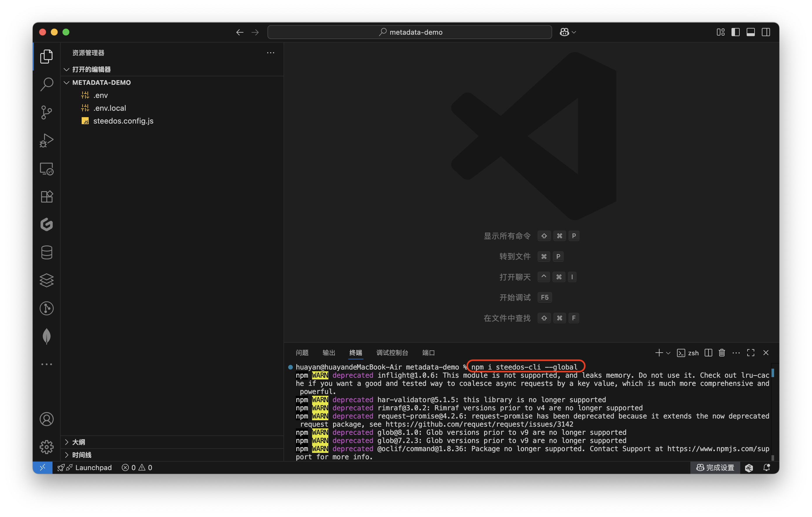Open Explorer views and more actions menu
The image size is (812, 517).
point(270,53)
